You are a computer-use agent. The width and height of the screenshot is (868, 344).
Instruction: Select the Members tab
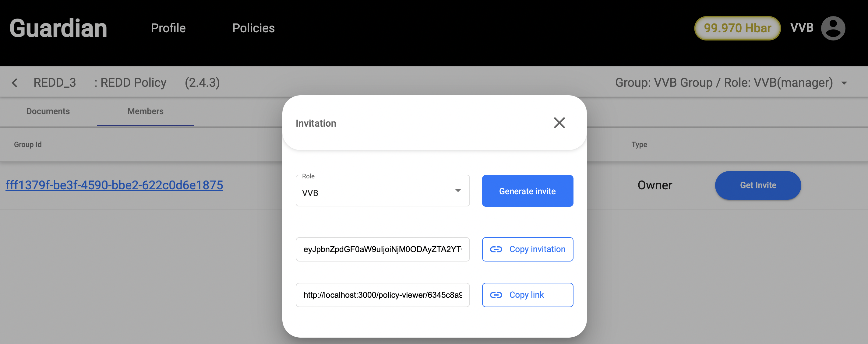[x=145, y=111]
